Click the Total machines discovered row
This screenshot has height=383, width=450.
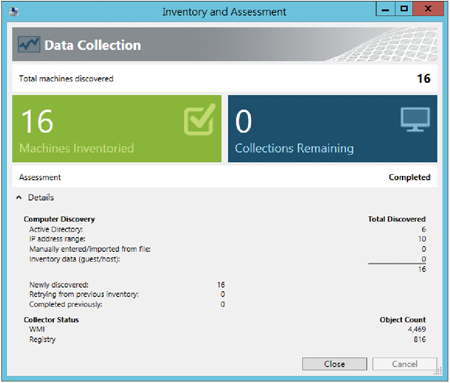pyautogui.click(x=225, y=79)
